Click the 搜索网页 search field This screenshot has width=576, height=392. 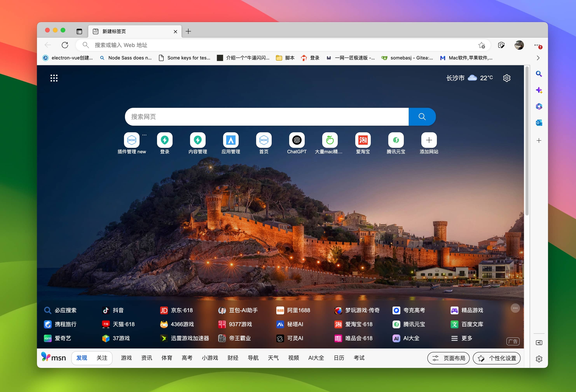pos(266,117)
